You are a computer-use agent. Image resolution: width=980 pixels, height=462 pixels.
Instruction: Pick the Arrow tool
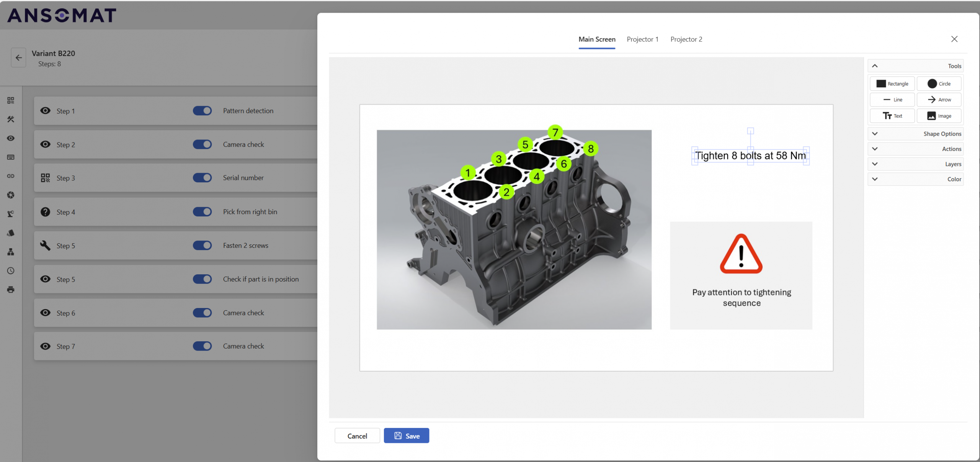[x=939, y=100]
